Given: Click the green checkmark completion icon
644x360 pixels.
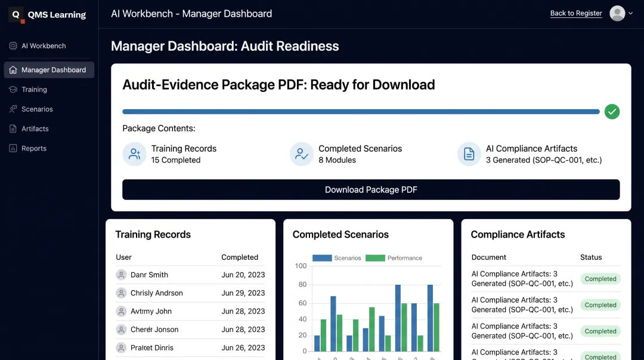Looking at the screenshot, I should 612,112.
